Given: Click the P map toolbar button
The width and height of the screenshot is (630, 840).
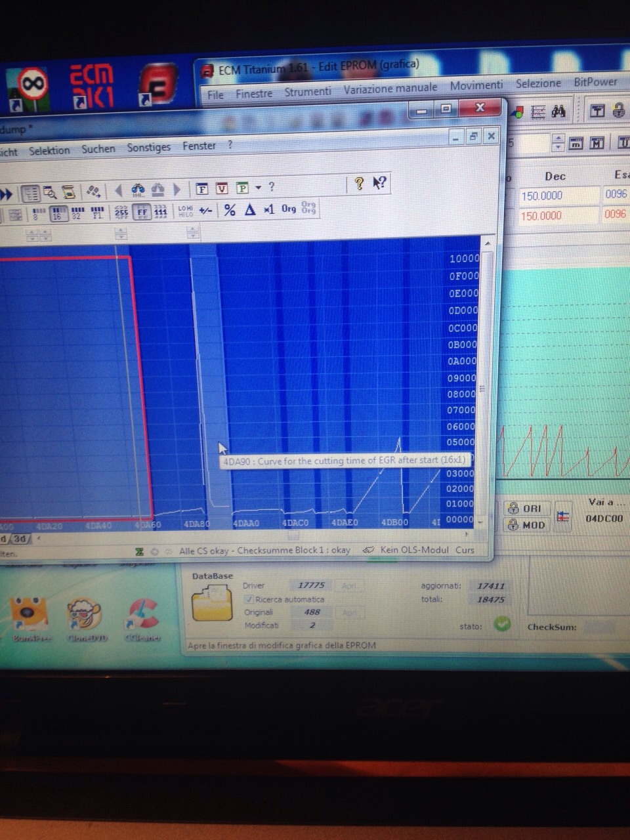Looking at the screenshot, I should click(242, 188).
